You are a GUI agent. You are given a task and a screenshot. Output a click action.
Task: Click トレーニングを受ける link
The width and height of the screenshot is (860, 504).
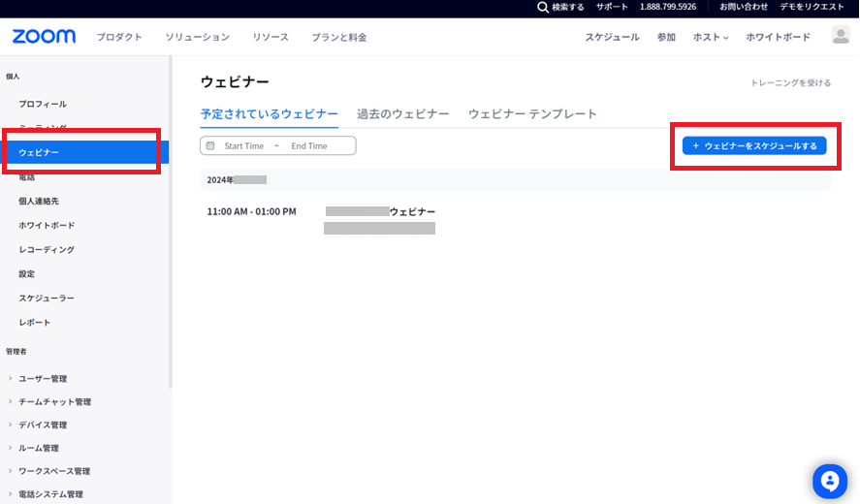click(790, 82)
